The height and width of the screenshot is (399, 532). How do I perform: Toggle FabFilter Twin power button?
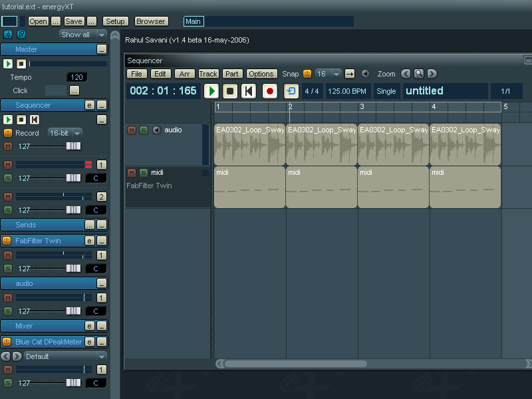click(7, 241)
